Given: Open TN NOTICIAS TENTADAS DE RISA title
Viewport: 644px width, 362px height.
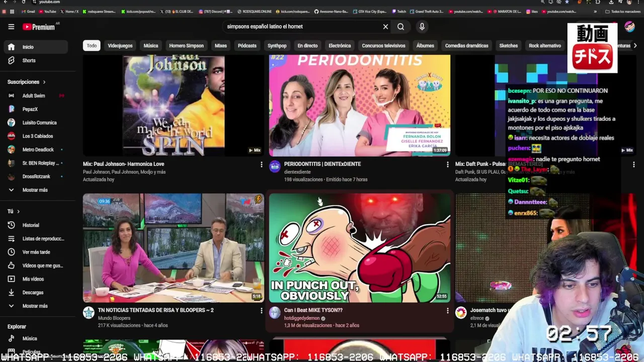Looking at the screenshot, I should coord(156,310).
